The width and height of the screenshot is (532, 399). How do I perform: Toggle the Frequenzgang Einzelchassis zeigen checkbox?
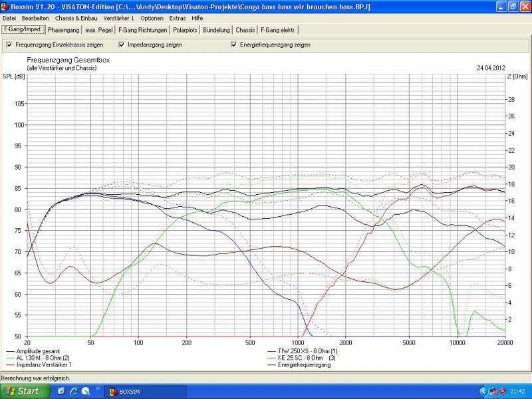click(9, 45)
